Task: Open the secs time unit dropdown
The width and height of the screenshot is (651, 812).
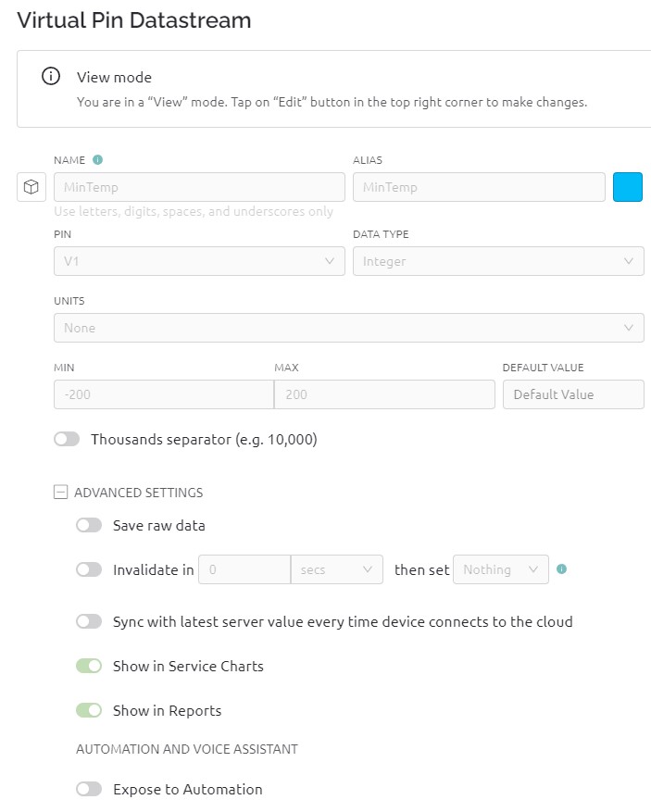Action: (x=336, y=569)
